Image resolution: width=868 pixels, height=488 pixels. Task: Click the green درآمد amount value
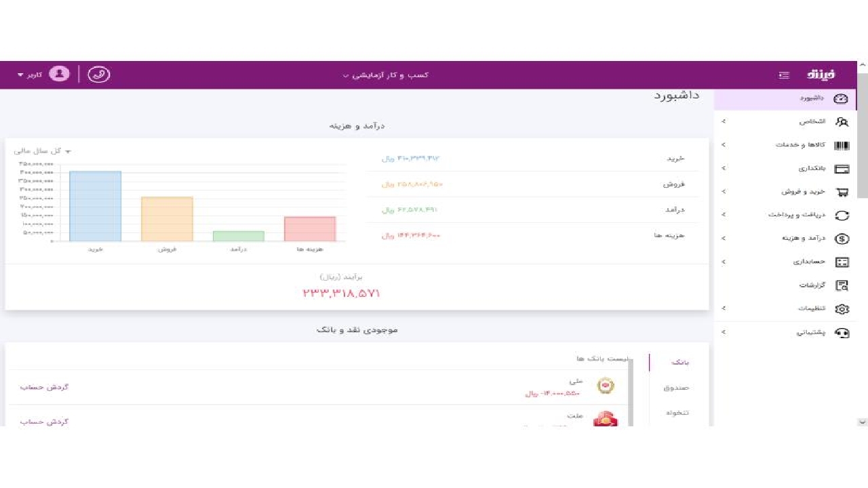(410, 210)
